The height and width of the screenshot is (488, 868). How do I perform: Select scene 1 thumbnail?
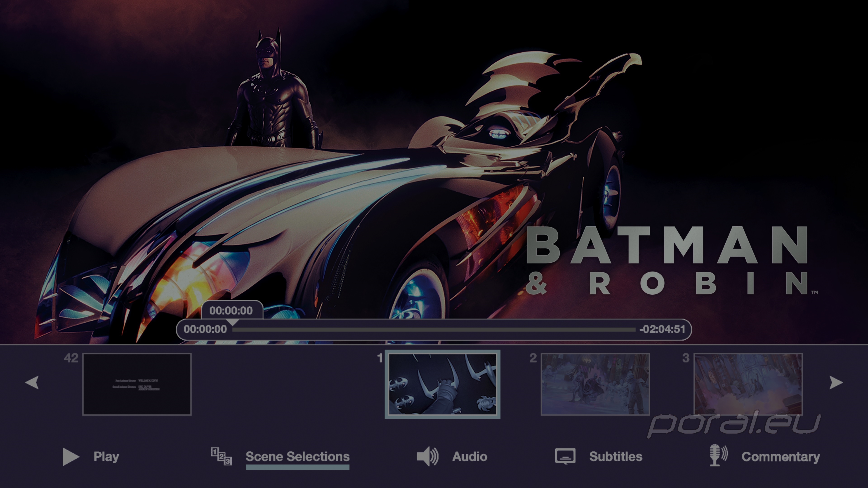[442, 384]
